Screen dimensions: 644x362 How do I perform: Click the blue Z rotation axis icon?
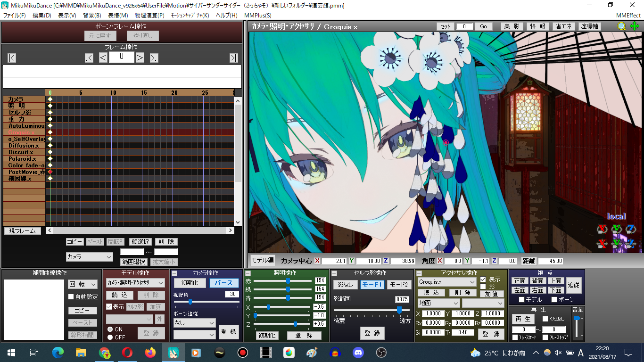pyautogui.click(x=631, y=229)
